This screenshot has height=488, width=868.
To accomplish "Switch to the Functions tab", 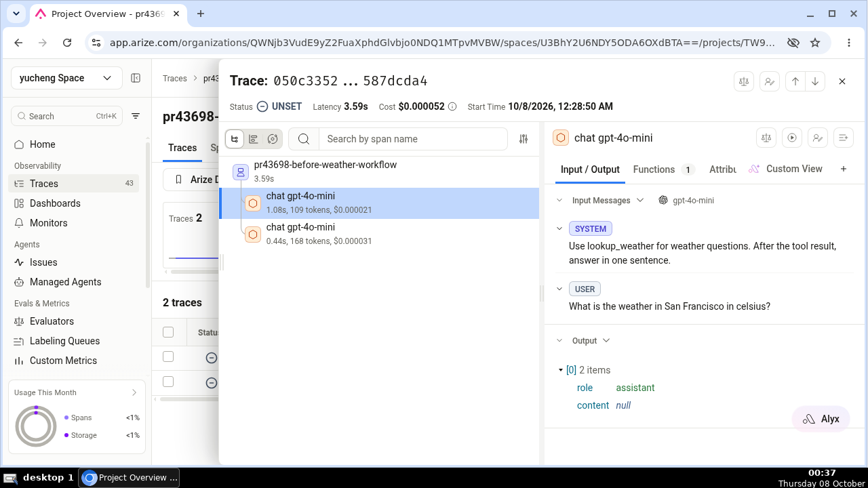I will [664, 169].
